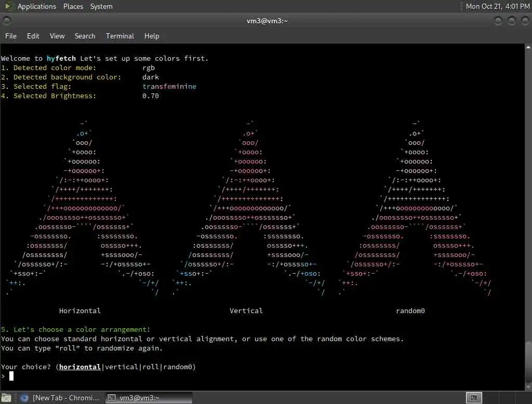The height and width of the screenshot is (404, 532).
Task: Click the Applications menu logo icon
Action: 9,6
